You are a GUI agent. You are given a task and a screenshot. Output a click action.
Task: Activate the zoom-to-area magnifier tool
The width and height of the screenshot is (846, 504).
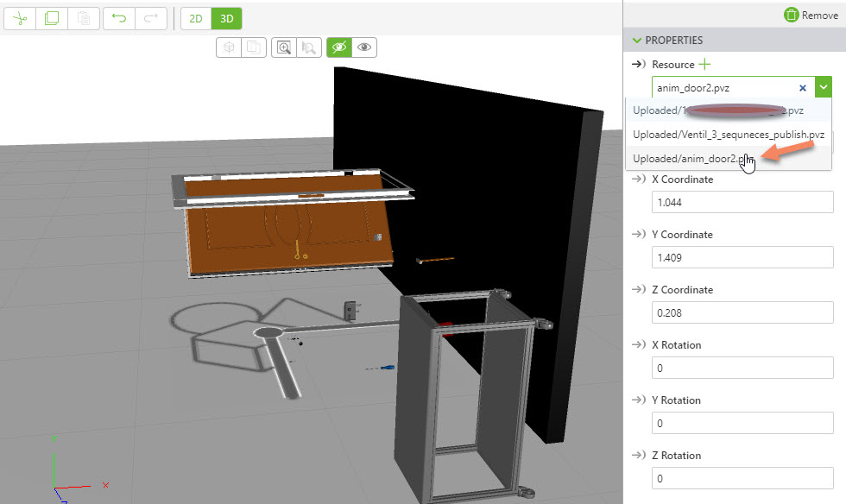283,47
